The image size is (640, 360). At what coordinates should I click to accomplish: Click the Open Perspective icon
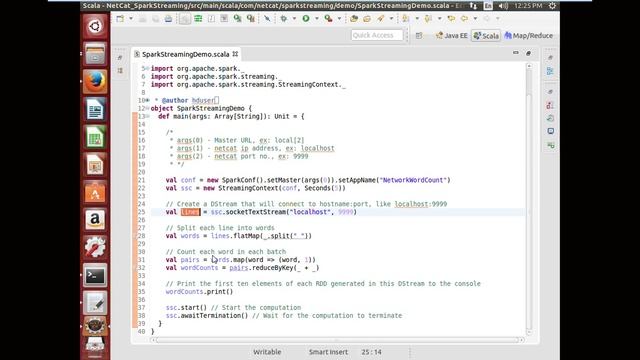click(x=419, y=36)
